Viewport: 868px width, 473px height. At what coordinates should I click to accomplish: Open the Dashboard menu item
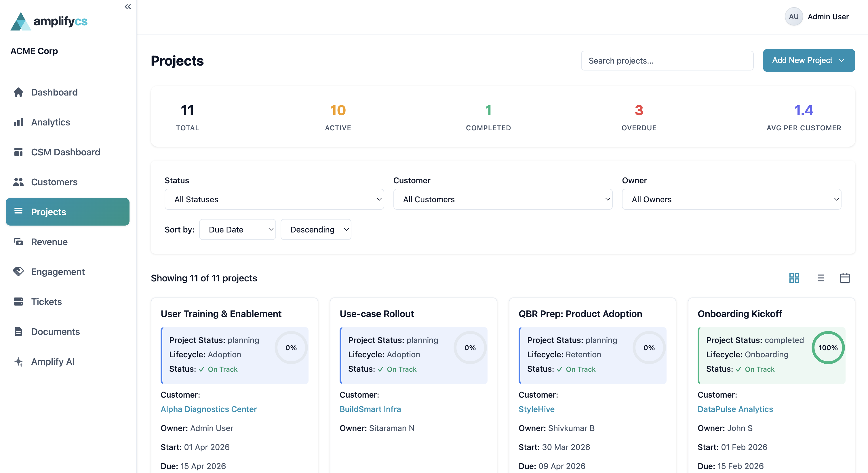tap(54, 92)
